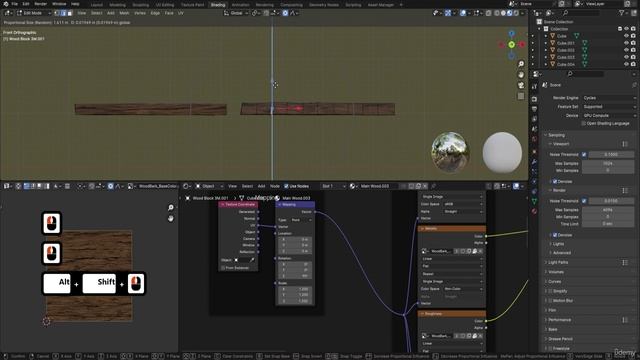
Task: Select vertex select mode icon
Action: pos(57,13)
